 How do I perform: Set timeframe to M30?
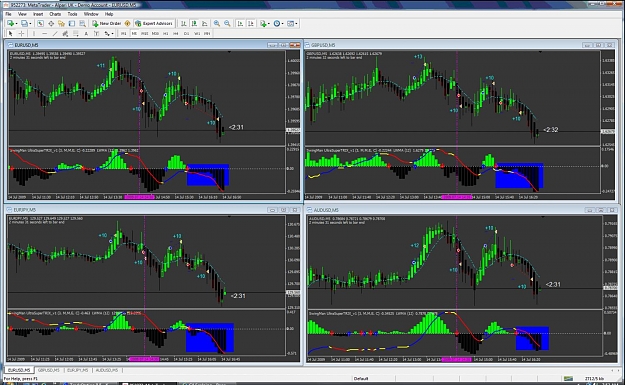[x=155, y=33]
